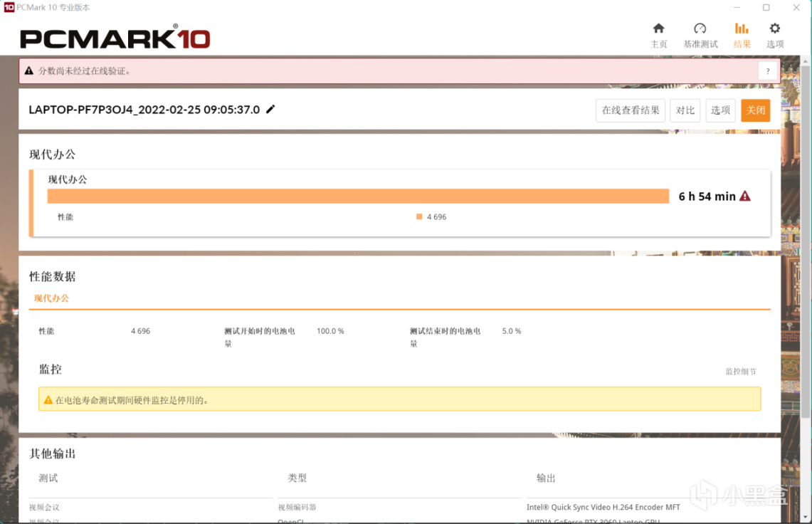Screen dimensions: 812x524
Task: Click the 对比 compare button
Action: pos(685,110)
